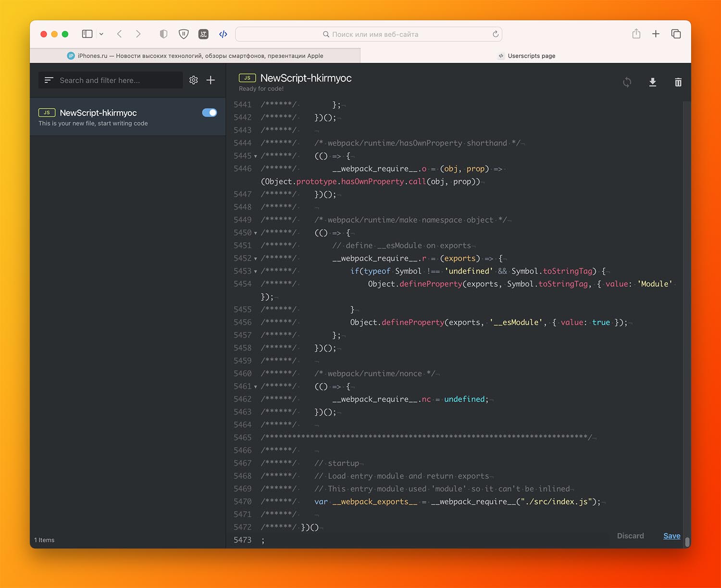Screen dimensions: 721x588
Task: Toggle the Safari sidebar button
Action: coord(87,34)
